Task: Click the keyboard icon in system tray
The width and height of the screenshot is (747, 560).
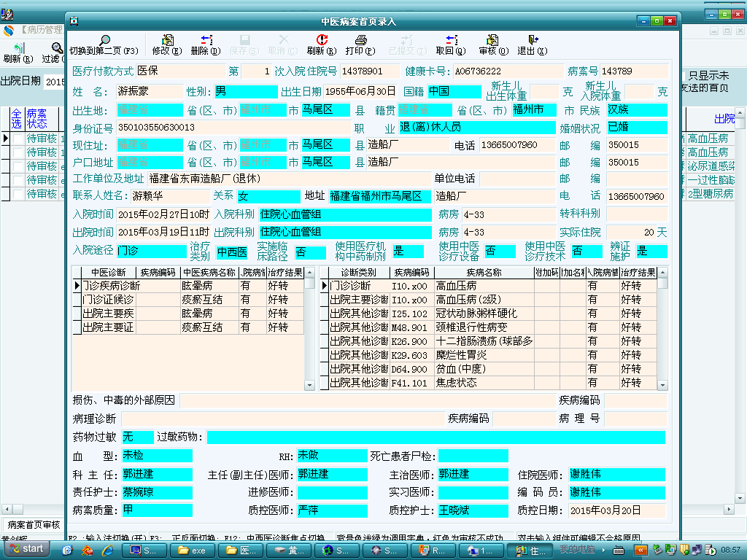Action: pyautogui.click(x=619, y=550)
